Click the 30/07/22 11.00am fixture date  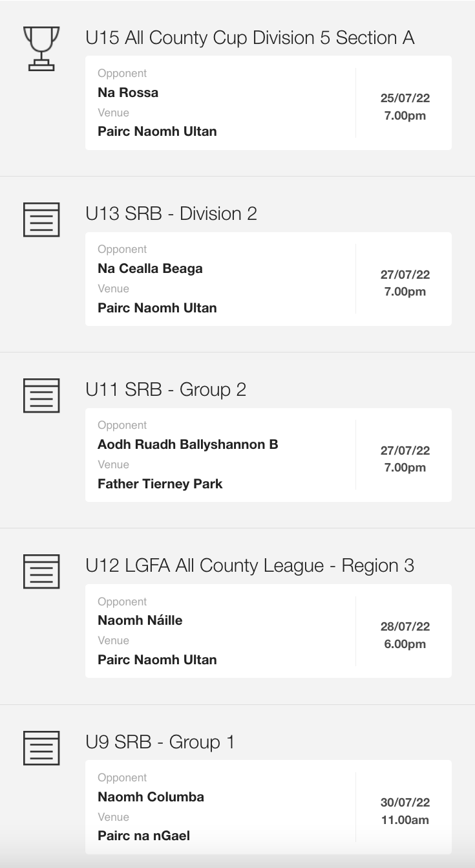pyautogui.click(x=405, y=811)
